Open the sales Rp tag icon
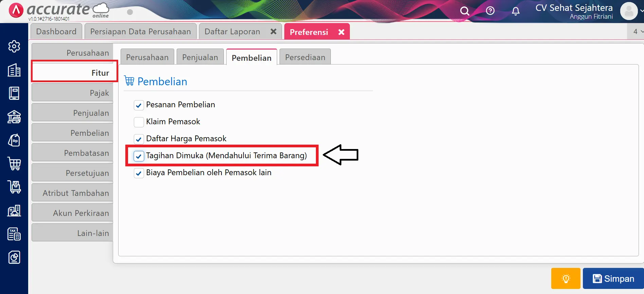The height and width of the screenshot is (294, 644). click(14, 140)
